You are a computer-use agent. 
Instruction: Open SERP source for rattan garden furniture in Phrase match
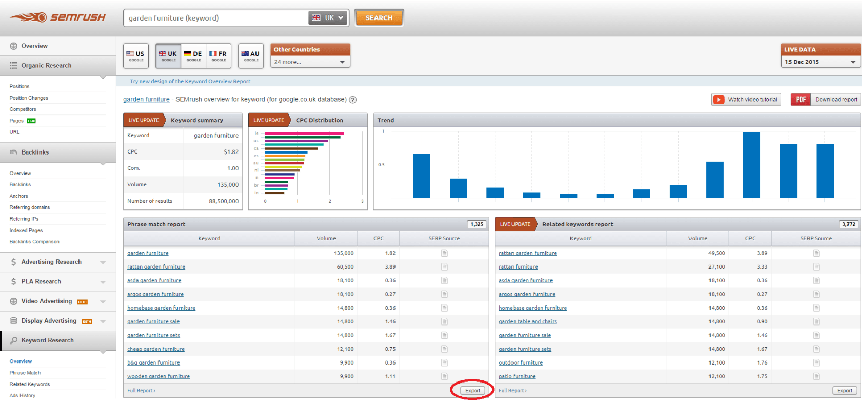pos(444,267)
